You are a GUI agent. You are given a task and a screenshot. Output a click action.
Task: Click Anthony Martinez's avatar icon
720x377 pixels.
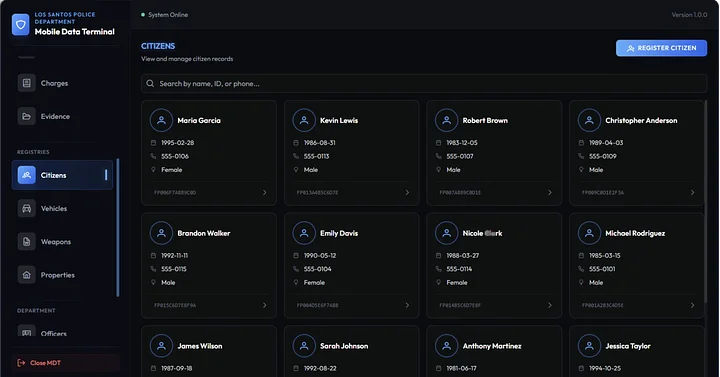click(446, 346)
